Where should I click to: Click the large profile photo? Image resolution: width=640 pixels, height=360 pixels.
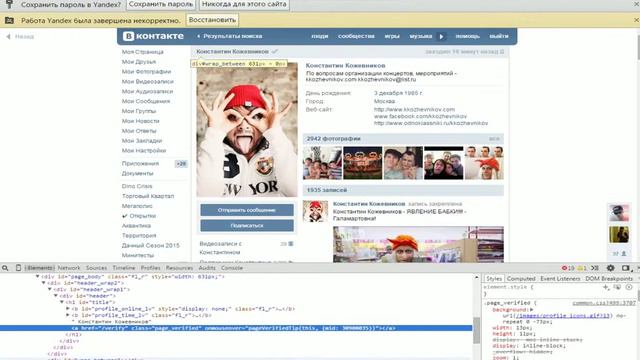(247, 129)
